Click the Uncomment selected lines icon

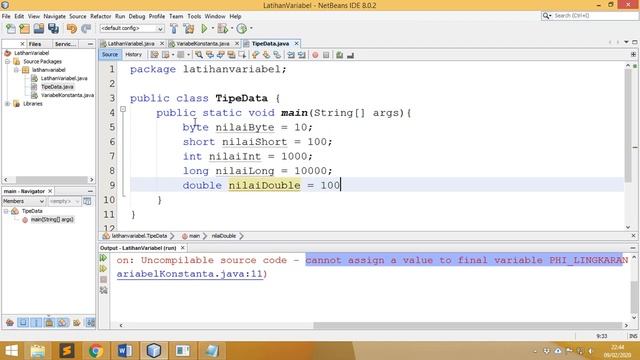click(x=350, y=55)
